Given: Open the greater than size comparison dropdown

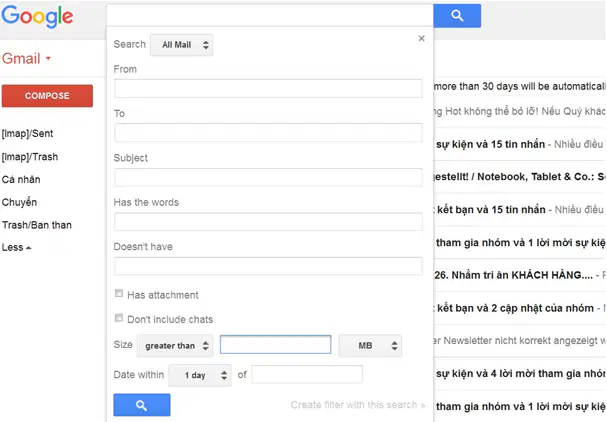Looking at the screenshot, I should 175,346.
